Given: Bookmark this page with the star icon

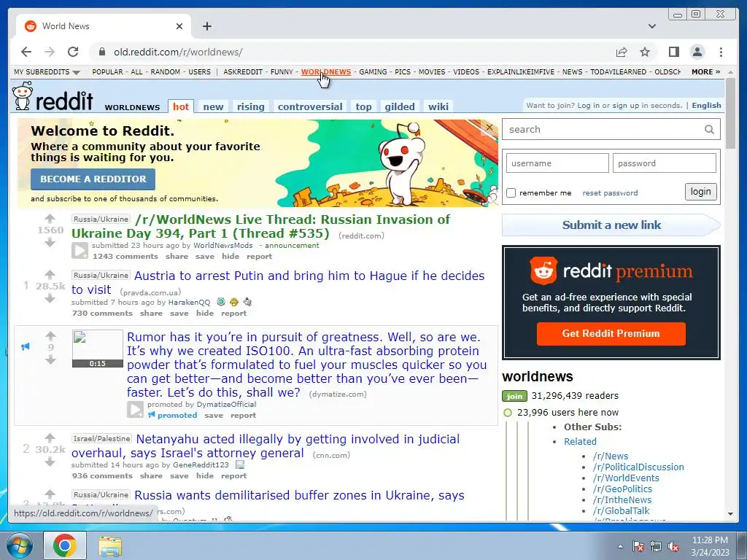Looking at the screenshot, I should pos(645,52).
